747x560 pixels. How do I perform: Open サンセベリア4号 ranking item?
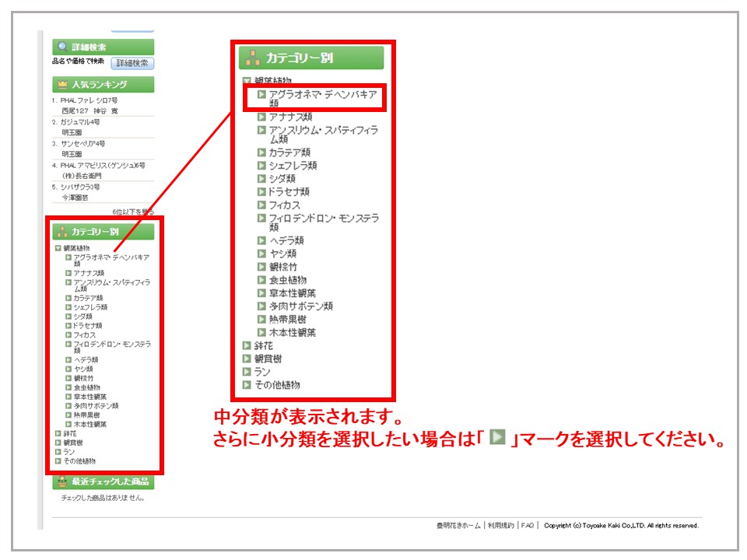pyautogui.click(x=82, y=144)
